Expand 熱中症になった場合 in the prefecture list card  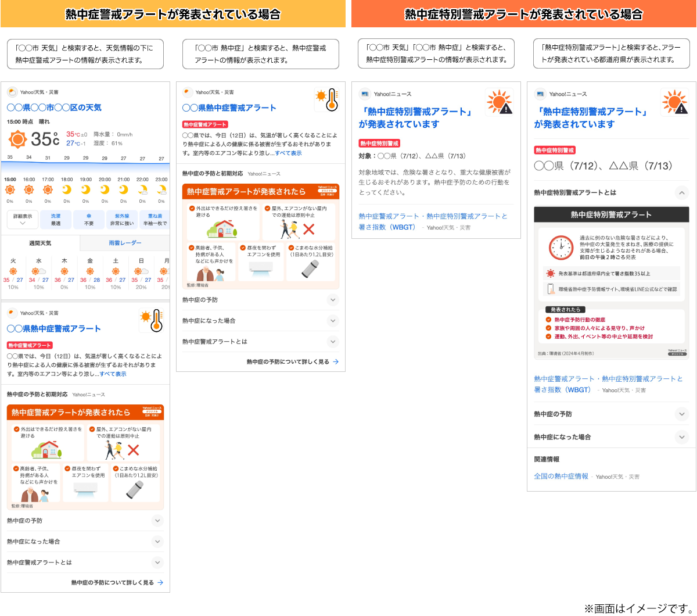click(x=611, y=437)
